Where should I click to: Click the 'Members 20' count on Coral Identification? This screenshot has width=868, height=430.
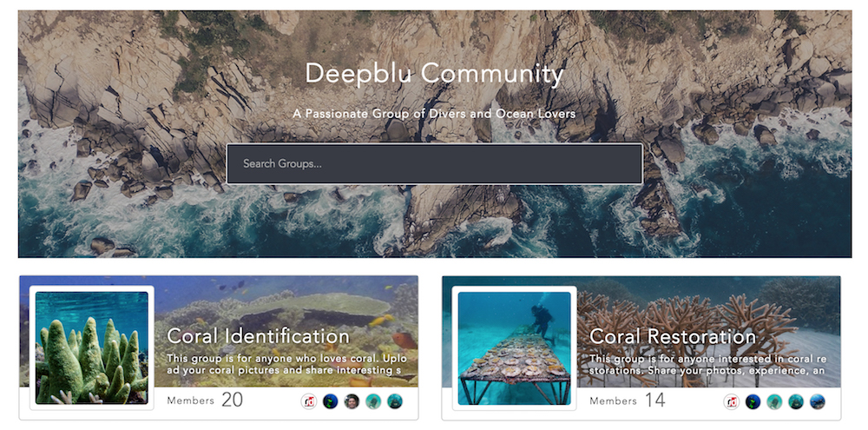point(205,400)
